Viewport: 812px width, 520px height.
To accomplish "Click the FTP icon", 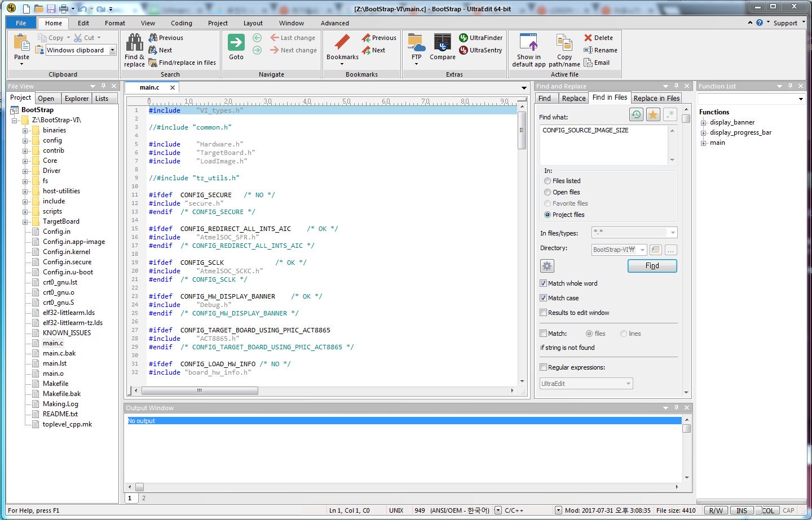I will 416,43.
